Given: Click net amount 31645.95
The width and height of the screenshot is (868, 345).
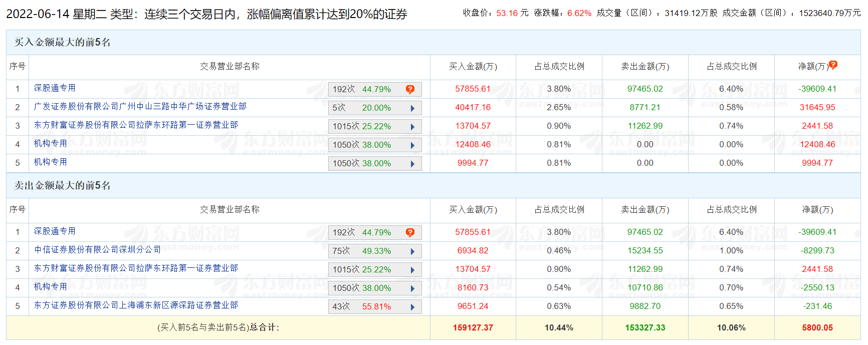Looking at the screenshot, I should click(x=817, y=108).
